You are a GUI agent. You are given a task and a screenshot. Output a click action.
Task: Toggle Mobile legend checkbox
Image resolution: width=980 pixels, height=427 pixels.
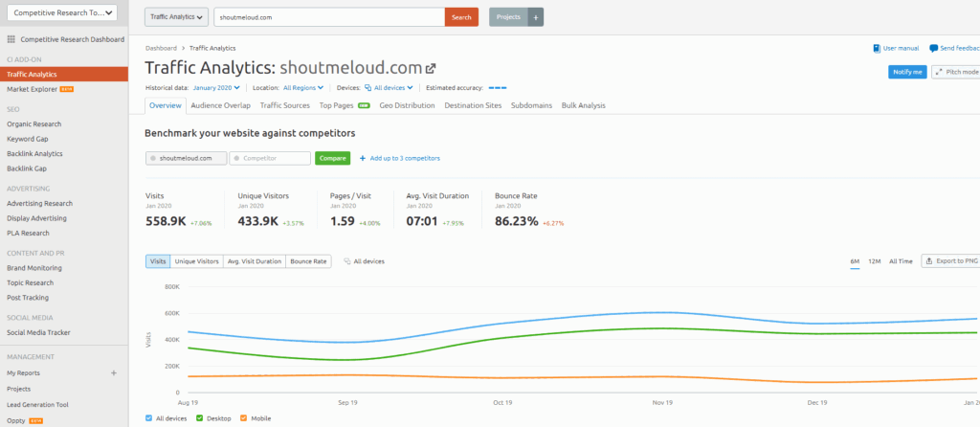coord(244,418)
